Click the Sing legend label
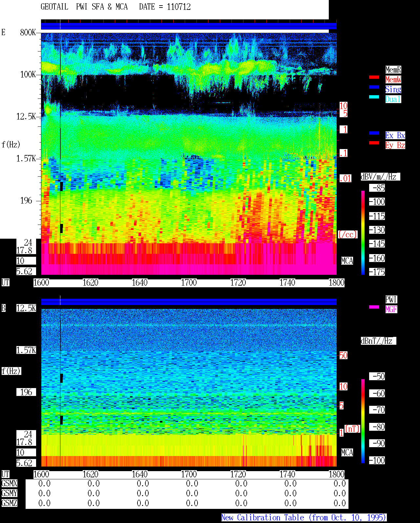 (x=393, y=89)
